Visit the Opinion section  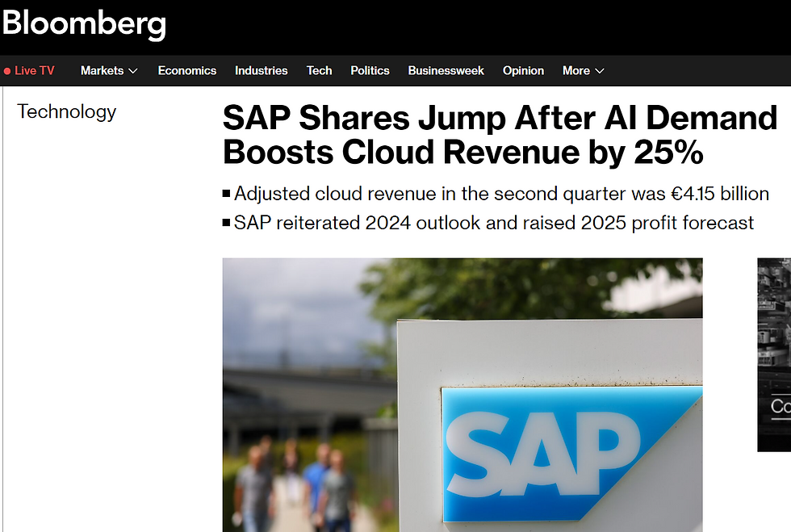[523, 71]
